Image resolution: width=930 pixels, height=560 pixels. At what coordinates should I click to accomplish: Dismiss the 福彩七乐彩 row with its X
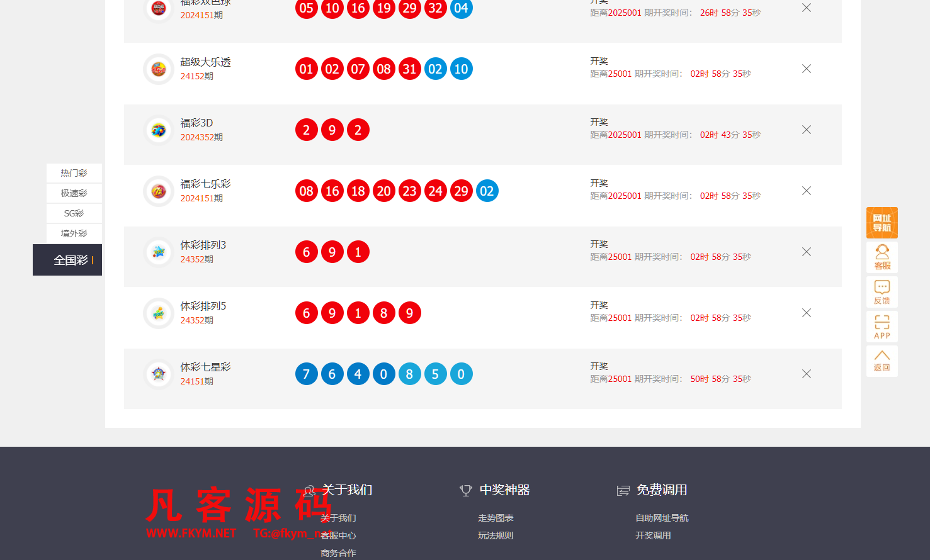806,191
